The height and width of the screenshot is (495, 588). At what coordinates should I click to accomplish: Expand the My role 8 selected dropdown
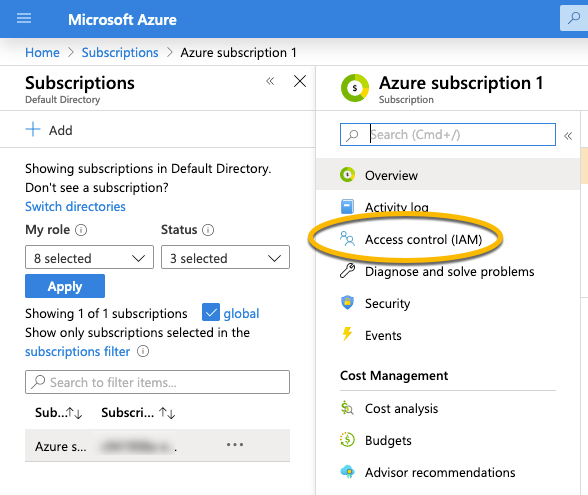pos(89,257)
